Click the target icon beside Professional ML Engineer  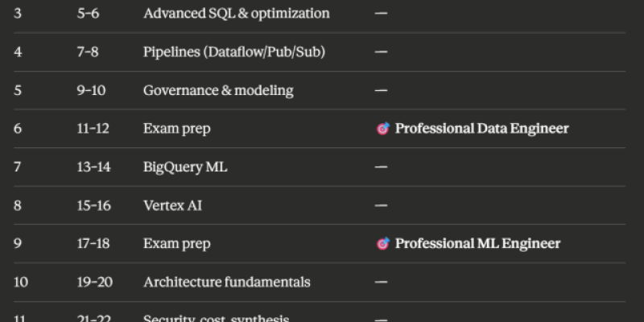tap(383, 244)
